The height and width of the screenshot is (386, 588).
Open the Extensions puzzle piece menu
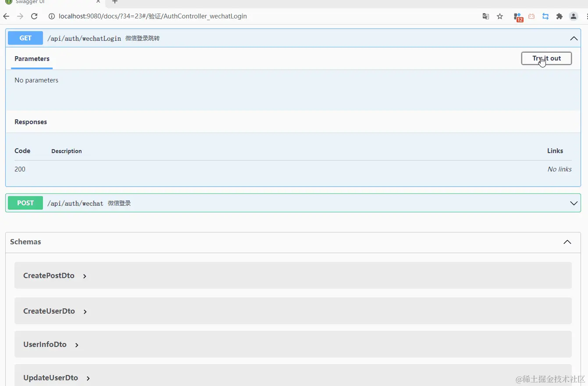click(559, 16)
